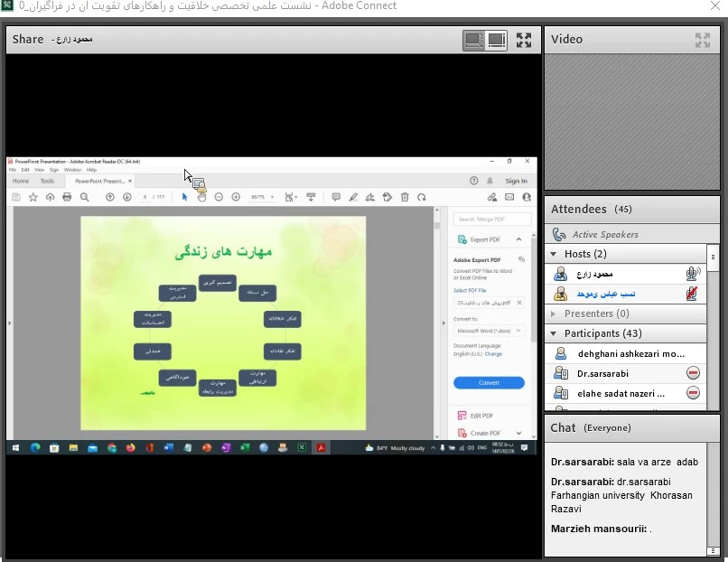728x562 pixels.
Task: Collapse the Export PDF section chevron
Action: point(518,239)
